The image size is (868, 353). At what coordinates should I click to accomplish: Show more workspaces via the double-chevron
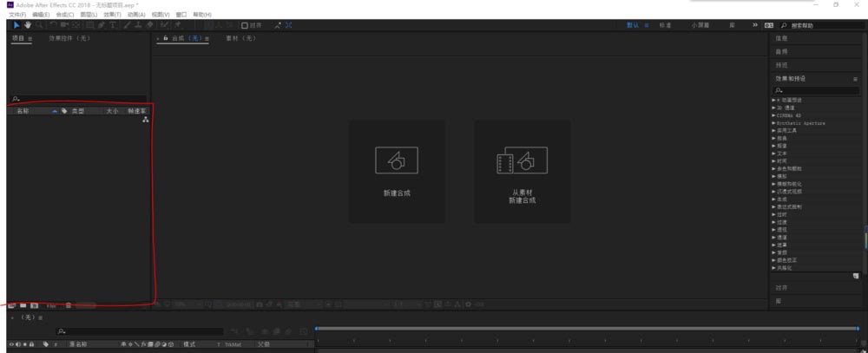(754, 25)
